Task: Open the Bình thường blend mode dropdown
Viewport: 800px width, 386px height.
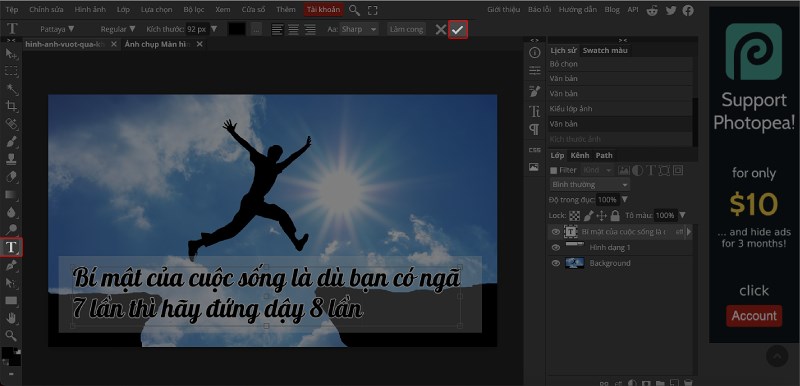Action: 590,185
